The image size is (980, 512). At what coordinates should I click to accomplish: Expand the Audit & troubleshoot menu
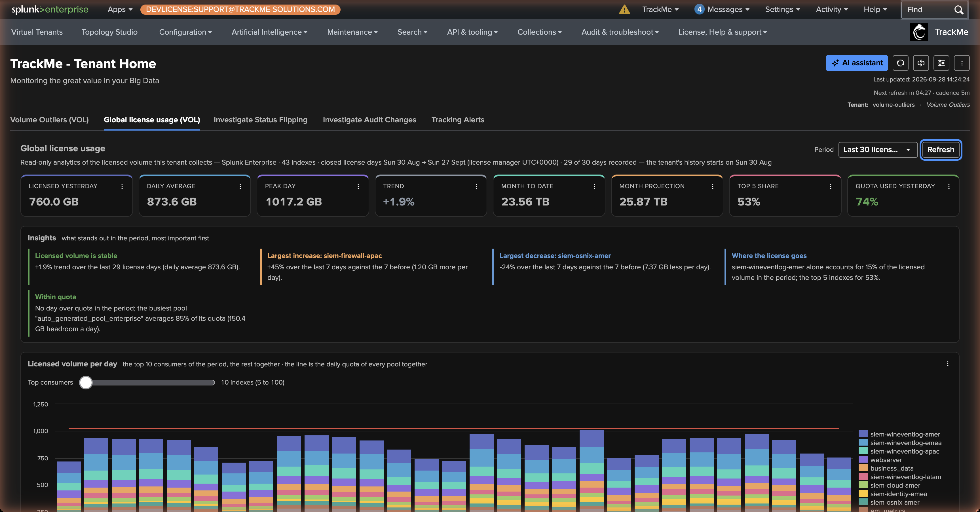click(620, 32)
